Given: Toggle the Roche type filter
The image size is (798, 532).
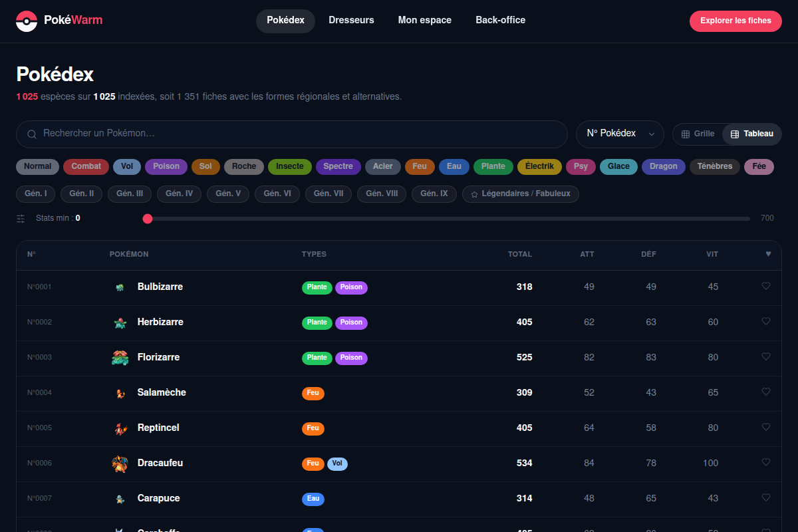Looking at the screenshot, I should point(244,167).
